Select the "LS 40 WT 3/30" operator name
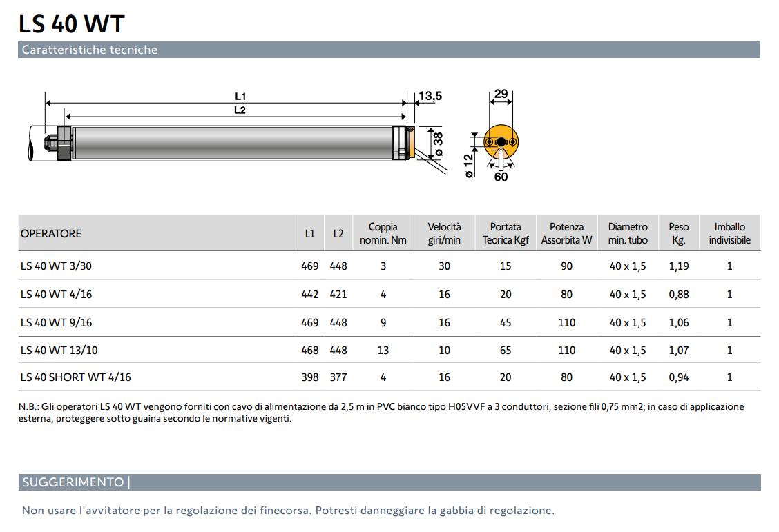 [x=56, y=266]
